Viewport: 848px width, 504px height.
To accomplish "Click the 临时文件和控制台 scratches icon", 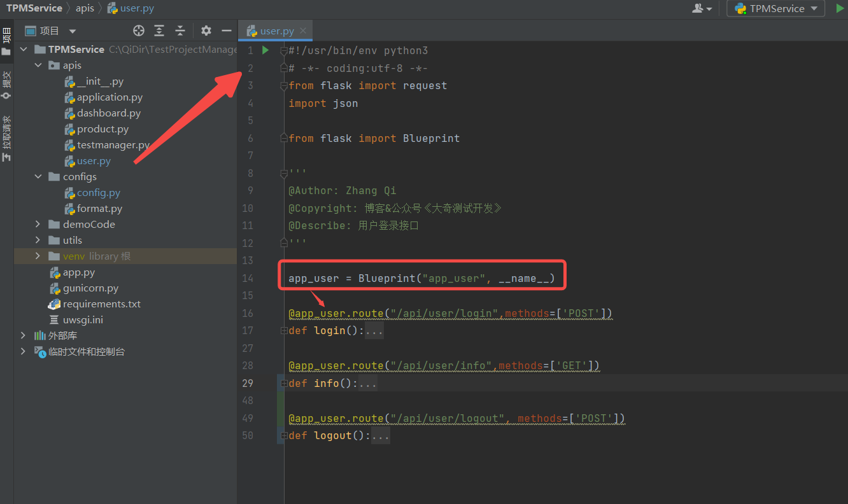I will 39,351.
